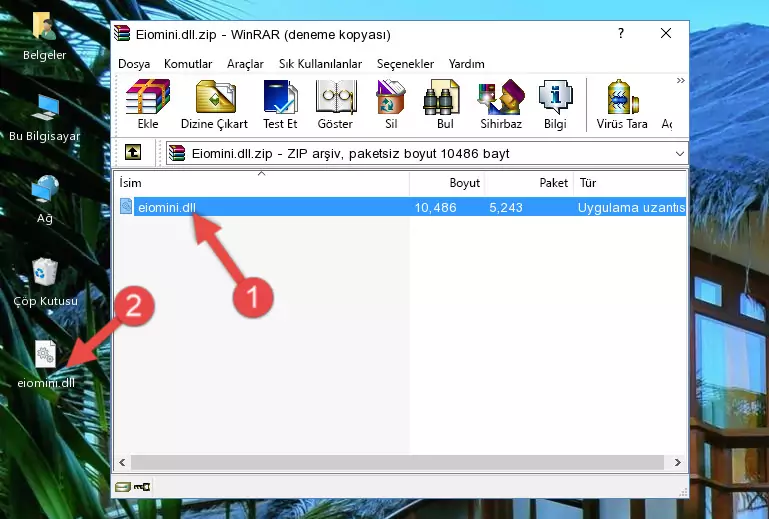Click the Ekle (Add) toolbar icon

(x=148, y=104)
